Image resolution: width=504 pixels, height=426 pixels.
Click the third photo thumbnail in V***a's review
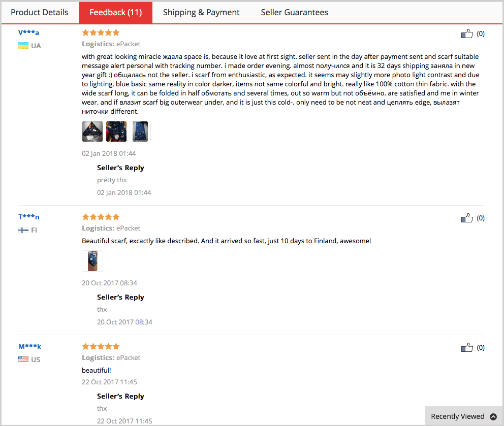coord(141,131)
